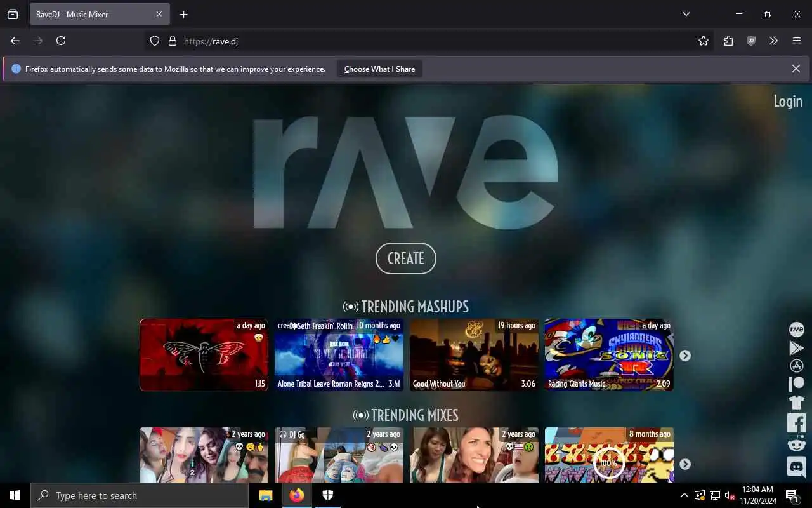
Task: Open first trending mix from 2 years ago
Action: pos(204,455)
